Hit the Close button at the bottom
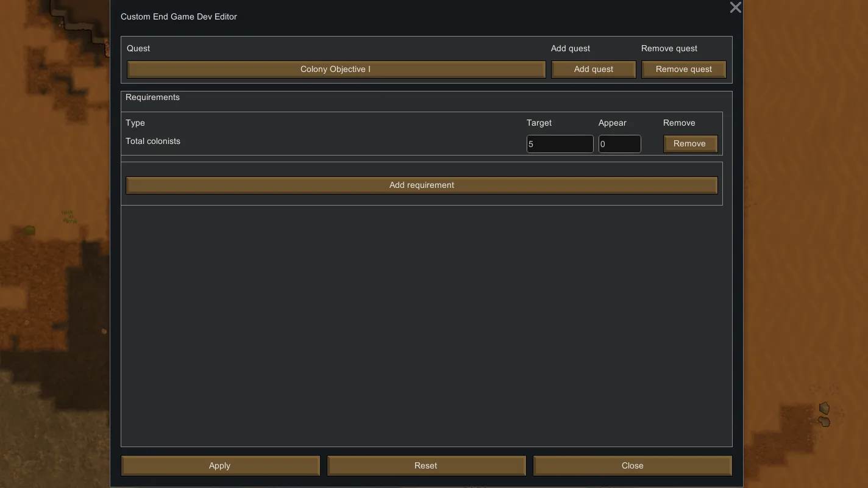The width and height of the screenshot is (868, 488). click(632, 465)
